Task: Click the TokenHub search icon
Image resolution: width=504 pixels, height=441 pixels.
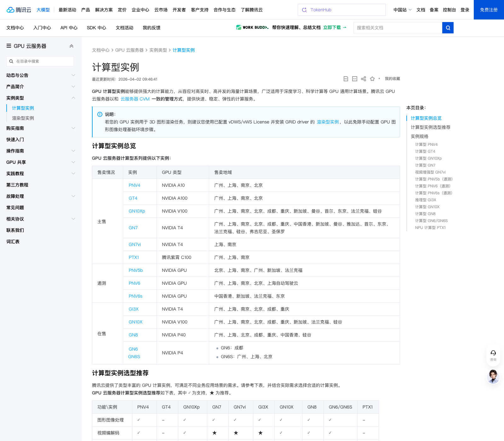Action: (x=304, y=10)
